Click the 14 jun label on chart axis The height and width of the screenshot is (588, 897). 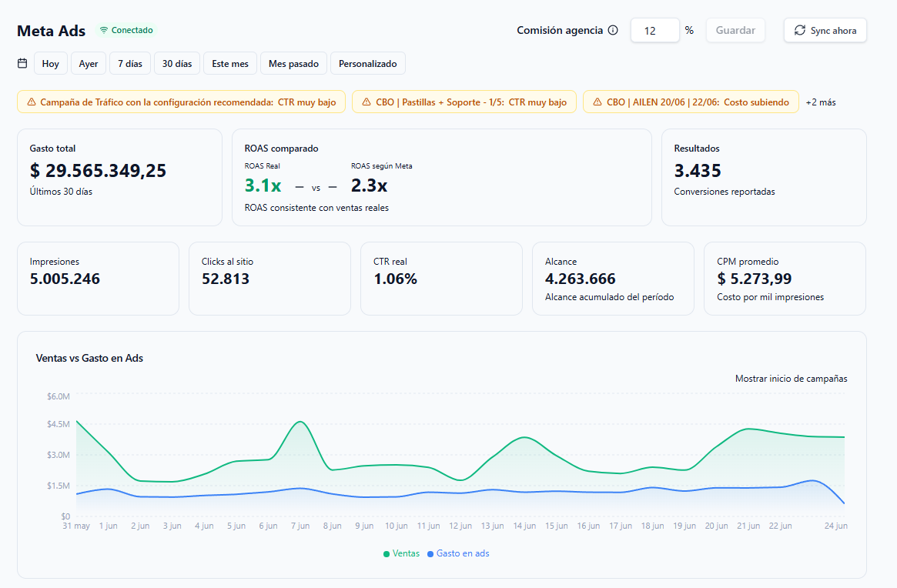[524, 526]
